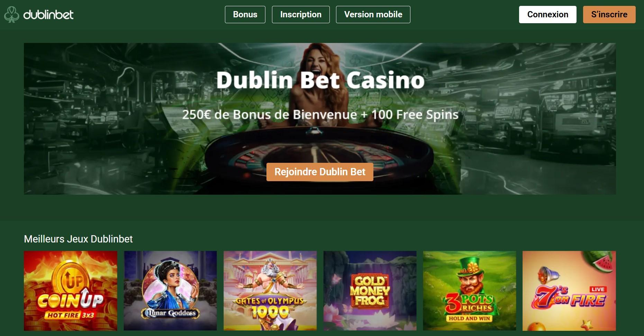Go to the Inscription page
644x336 pixels.
301,15
